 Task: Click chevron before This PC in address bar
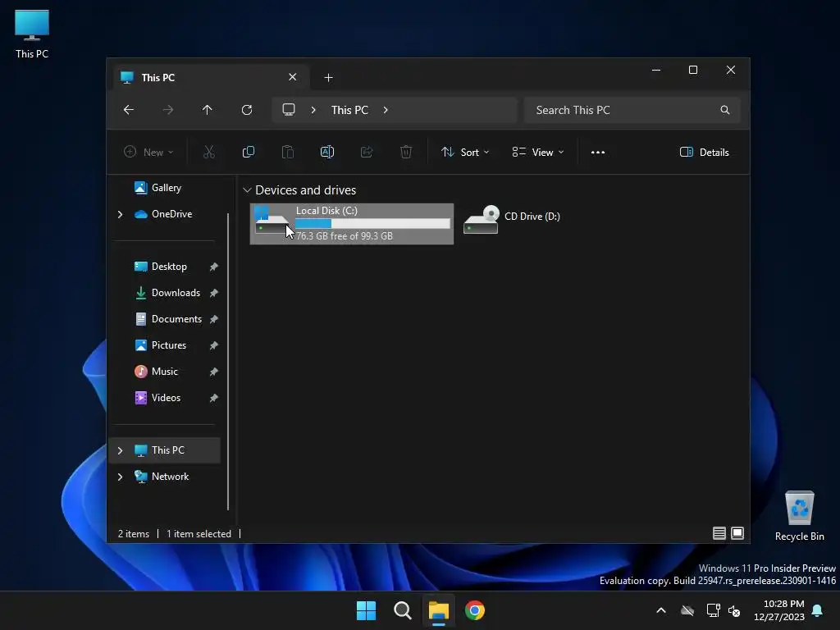click(x=313, y=110)
